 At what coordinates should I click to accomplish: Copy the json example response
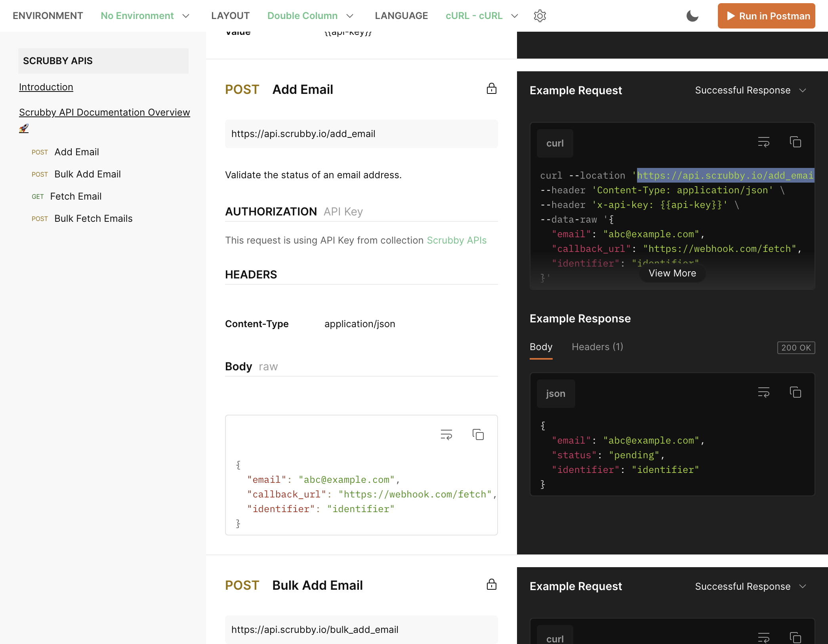point(795,392)
